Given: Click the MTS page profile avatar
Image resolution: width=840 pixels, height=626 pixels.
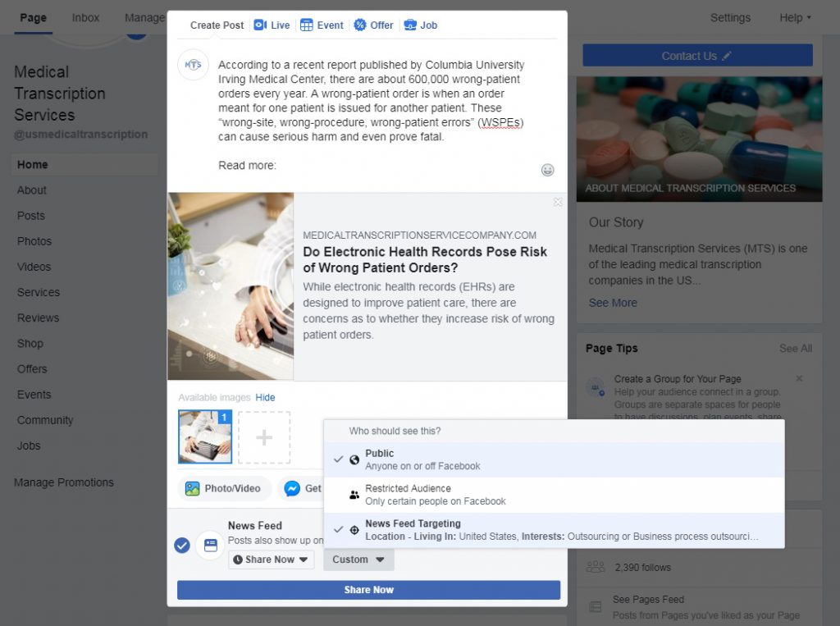Looking at the screenshot, I should point(193,65).
